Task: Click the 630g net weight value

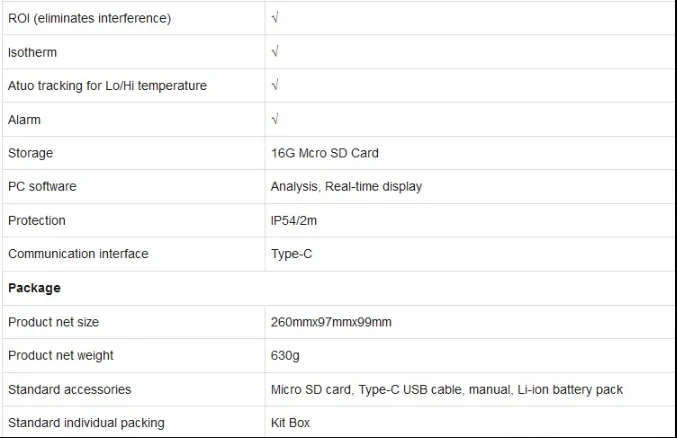Action: point(285,355)
